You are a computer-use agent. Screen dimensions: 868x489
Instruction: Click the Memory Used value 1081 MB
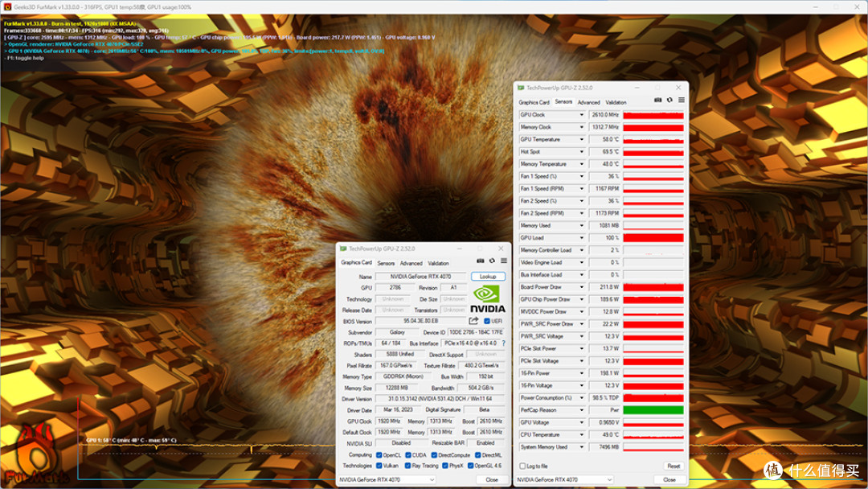coord(604,225)
